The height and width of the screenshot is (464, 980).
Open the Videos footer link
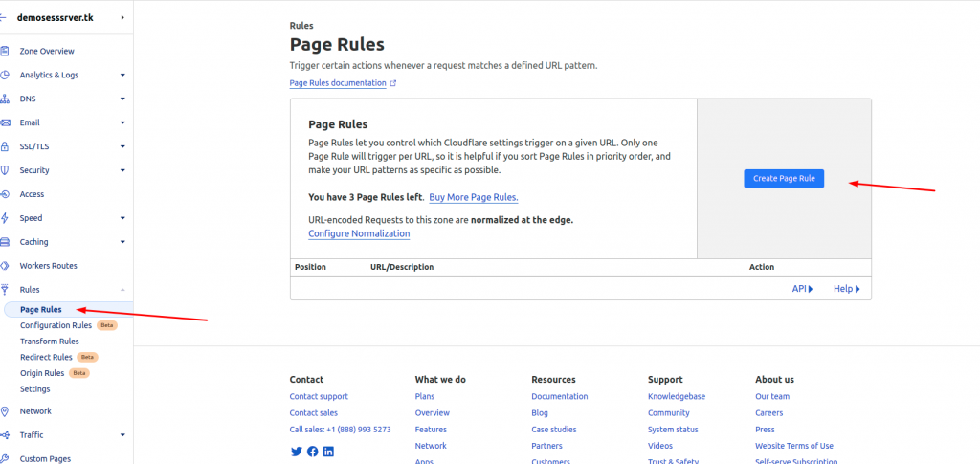[x=660, y=446]
